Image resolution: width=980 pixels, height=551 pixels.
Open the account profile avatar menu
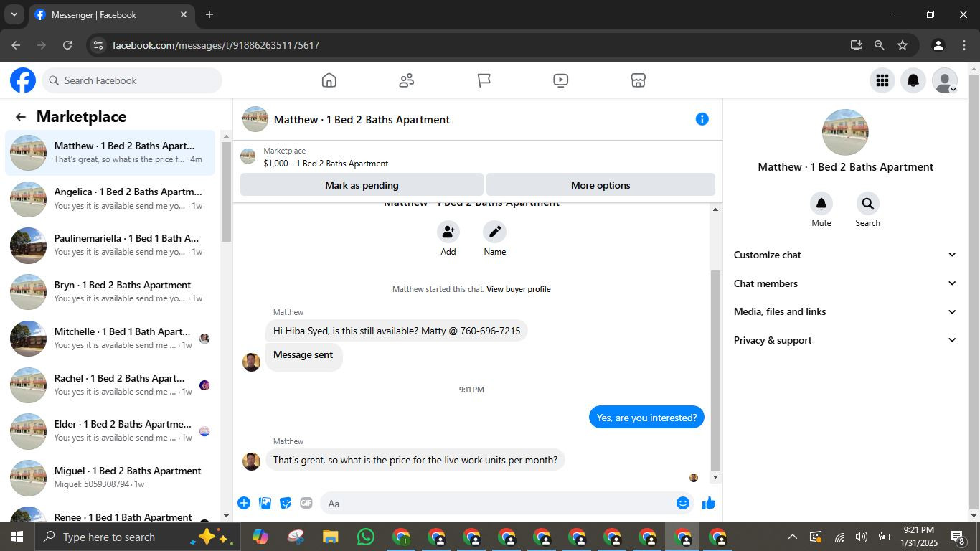coord(945,80)
